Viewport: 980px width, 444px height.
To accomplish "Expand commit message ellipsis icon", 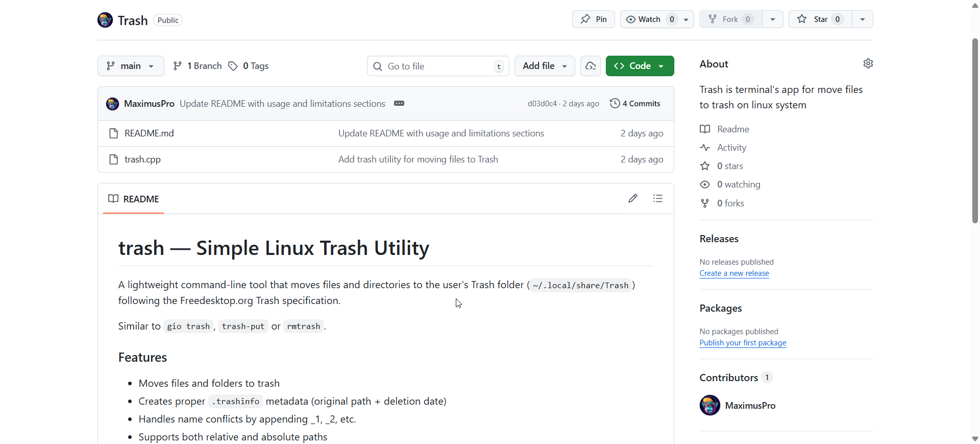I will 399,103.
